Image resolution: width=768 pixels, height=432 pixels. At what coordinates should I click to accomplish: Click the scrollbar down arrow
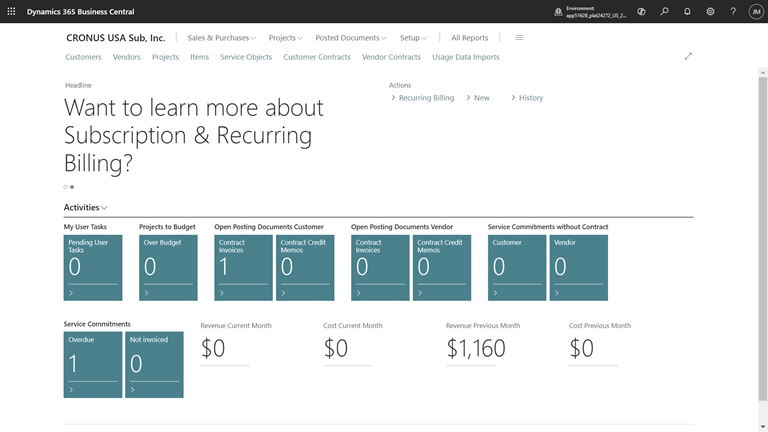pyautogui.click(x=763, y=427)
